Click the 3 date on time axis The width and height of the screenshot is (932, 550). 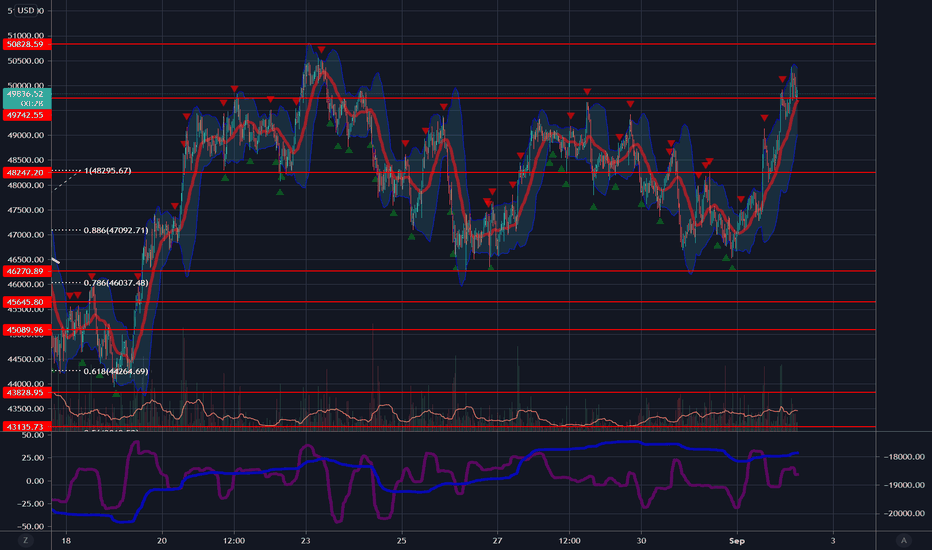click(833, 540)
